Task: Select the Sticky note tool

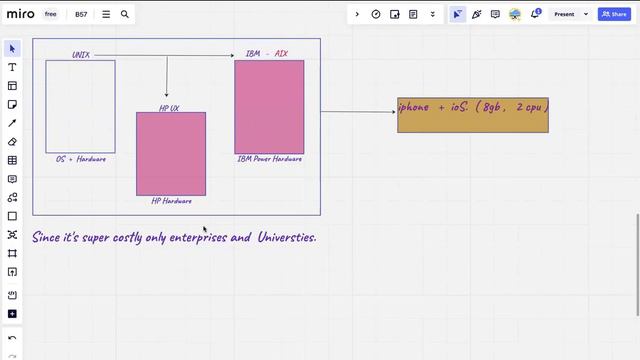Action: 12,104
